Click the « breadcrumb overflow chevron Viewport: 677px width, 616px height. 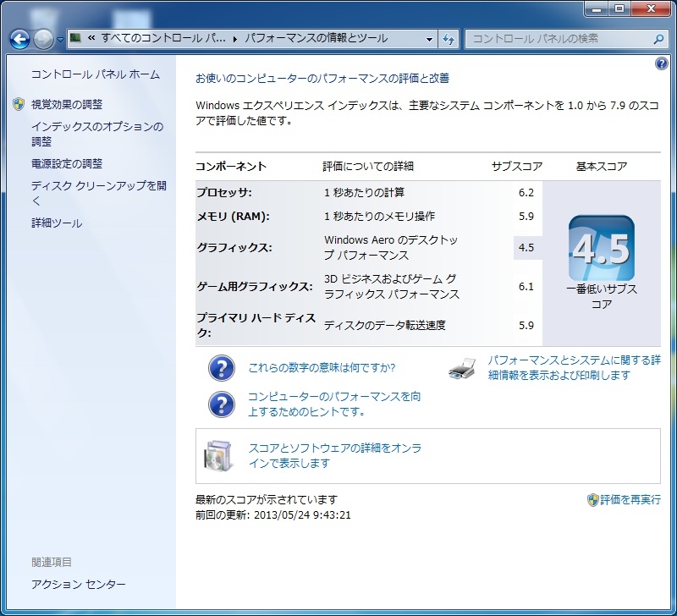coord(91,38)
